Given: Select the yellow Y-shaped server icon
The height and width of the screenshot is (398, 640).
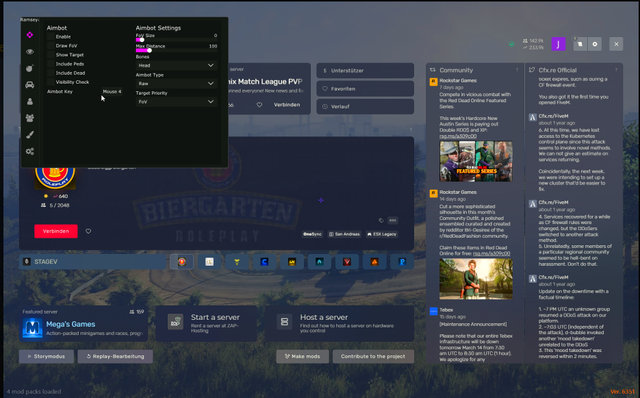Looking at the screenshot, I should (x=237, y=262).
